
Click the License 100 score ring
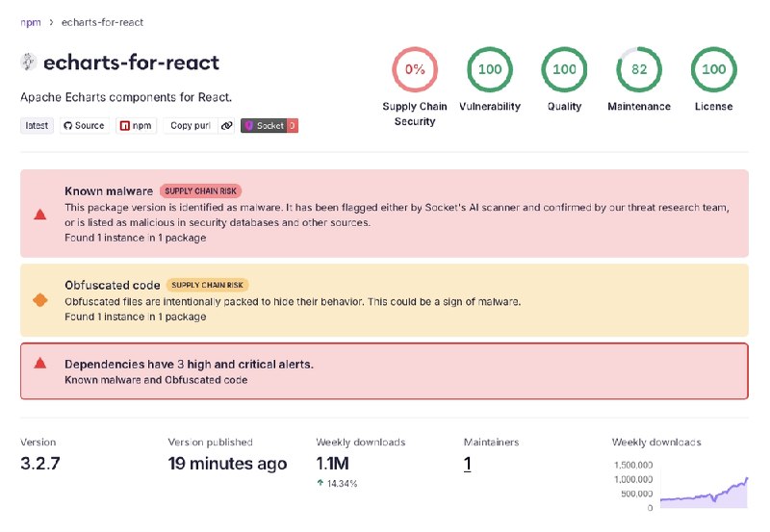(x=713, y=69)
